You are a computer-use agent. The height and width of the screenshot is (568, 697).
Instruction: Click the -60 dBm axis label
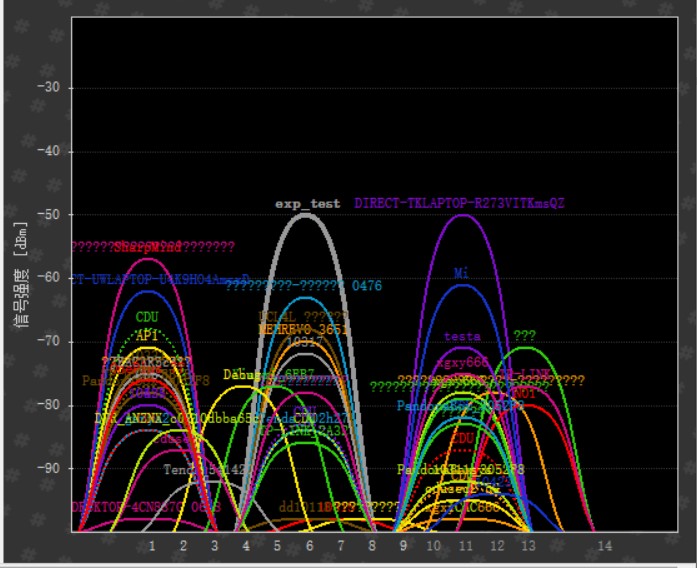click(x=49, y=277)
